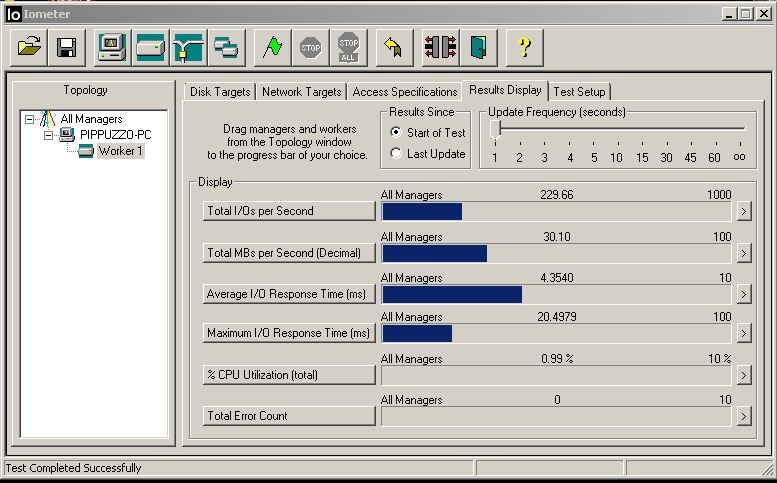Click Total MBs per Second (Decimal) button
This screenshot has width=777, height=483.
pyautogui.click(x=289, y=253)
